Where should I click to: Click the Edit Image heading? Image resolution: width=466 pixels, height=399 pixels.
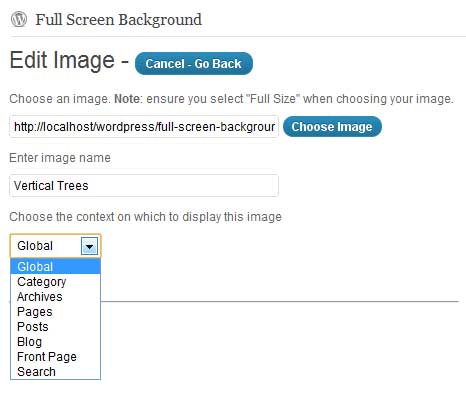tap(62, 60)
